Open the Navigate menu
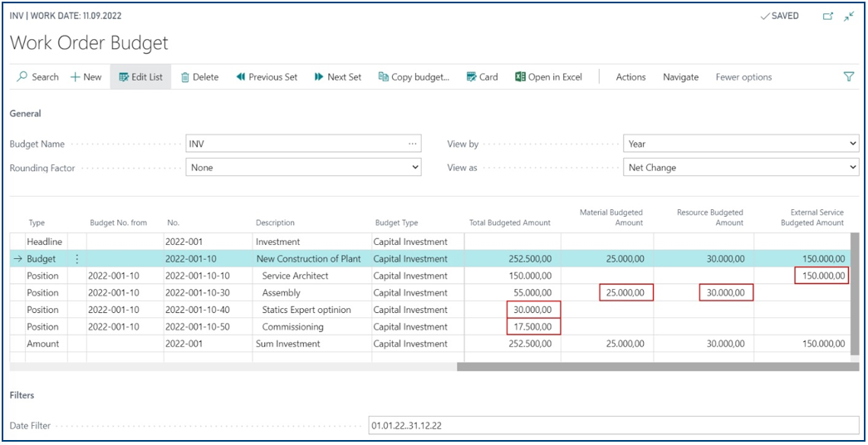868x445 pixels. click(680, 77)
